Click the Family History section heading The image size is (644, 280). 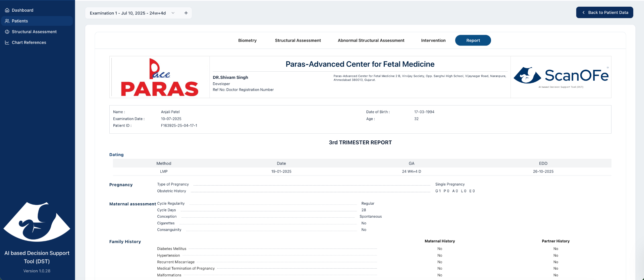[x=125, y=242]
